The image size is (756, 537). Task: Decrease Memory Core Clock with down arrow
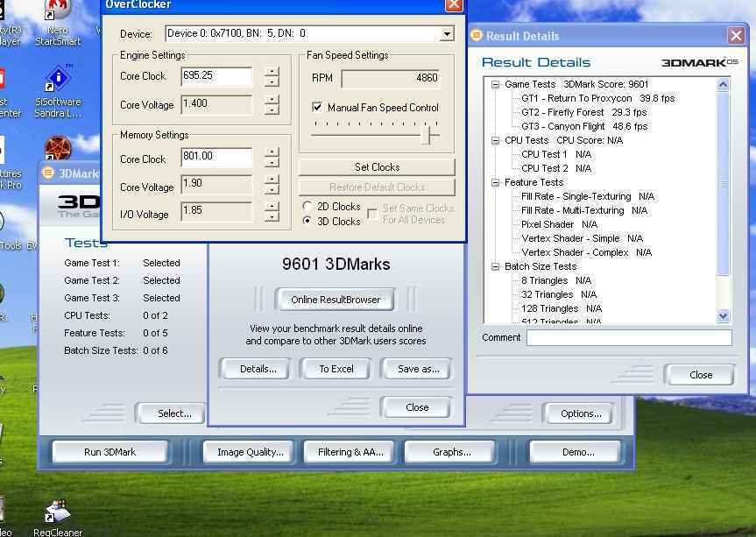click(x=272, y=163)
